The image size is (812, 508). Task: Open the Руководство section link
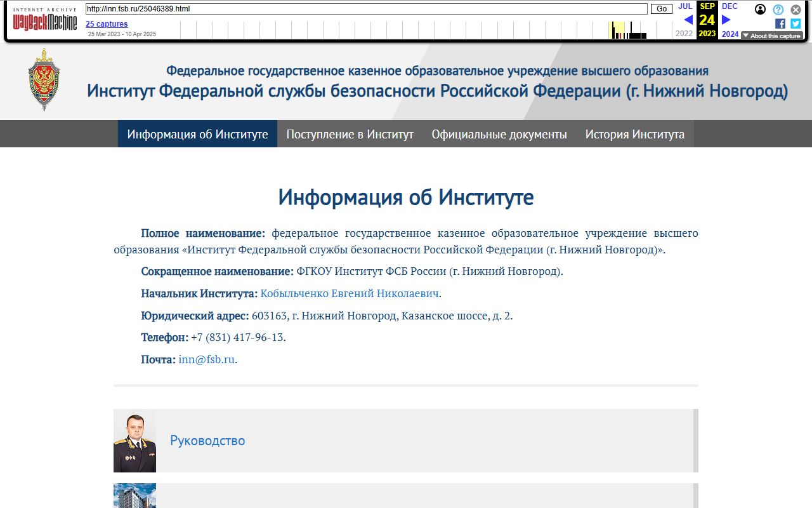pos(207,441)
